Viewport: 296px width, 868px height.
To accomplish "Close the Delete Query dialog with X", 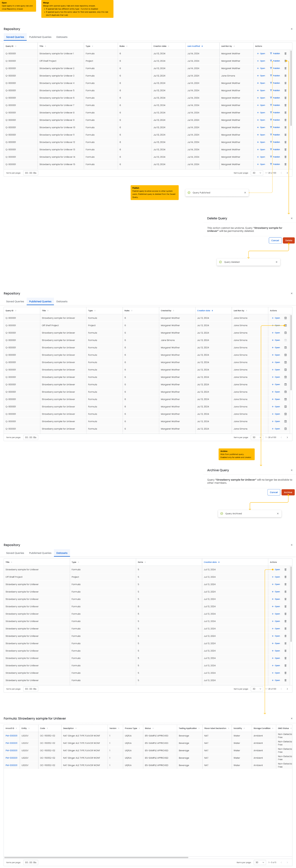I will point(291,218).
